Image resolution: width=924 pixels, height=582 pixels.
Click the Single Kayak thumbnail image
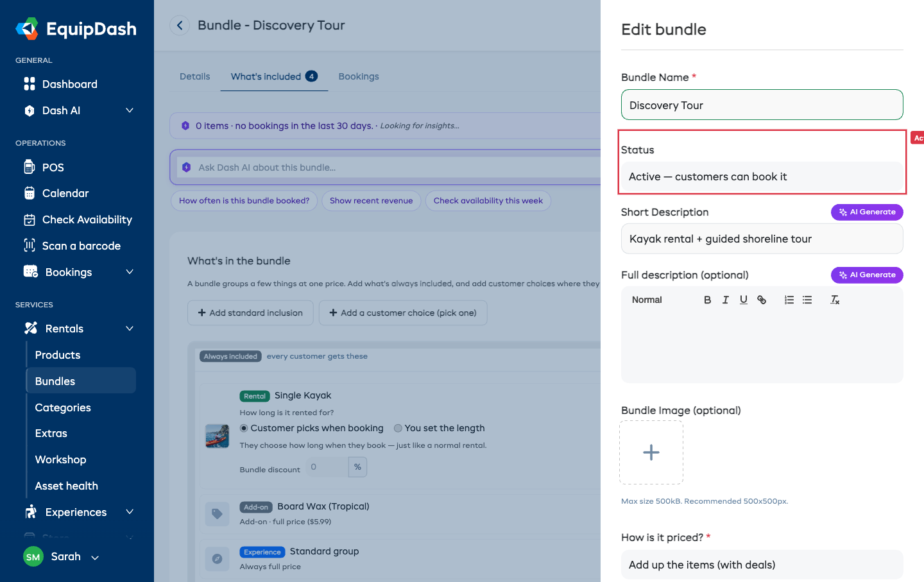217,436
